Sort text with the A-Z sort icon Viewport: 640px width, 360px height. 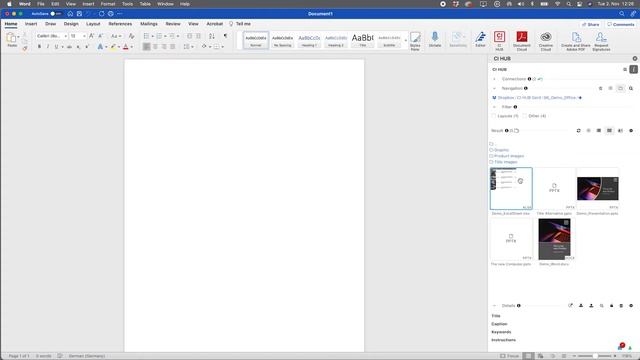[211, 36]
